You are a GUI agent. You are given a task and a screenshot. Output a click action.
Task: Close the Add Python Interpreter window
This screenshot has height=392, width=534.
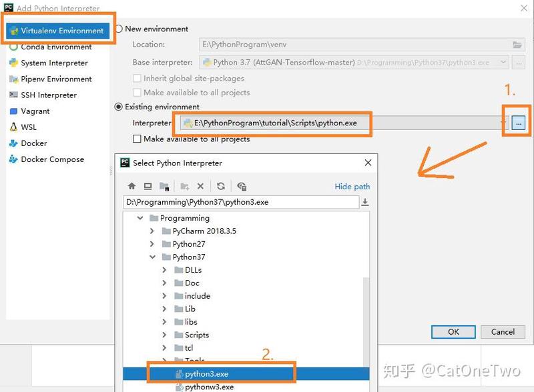pos(524,8)
